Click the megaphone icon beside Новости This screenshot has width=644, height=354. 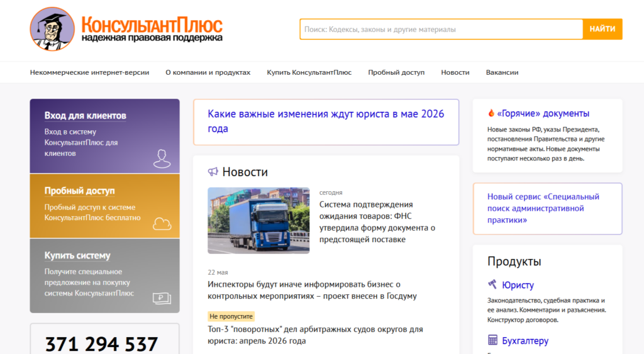click(213, 172)
